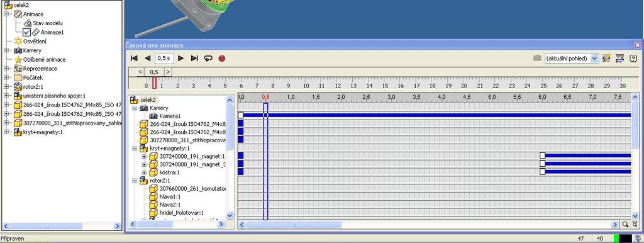Step time forward with the > button
Viewport: 644px width, 243px height.
(x=167, y=72)
